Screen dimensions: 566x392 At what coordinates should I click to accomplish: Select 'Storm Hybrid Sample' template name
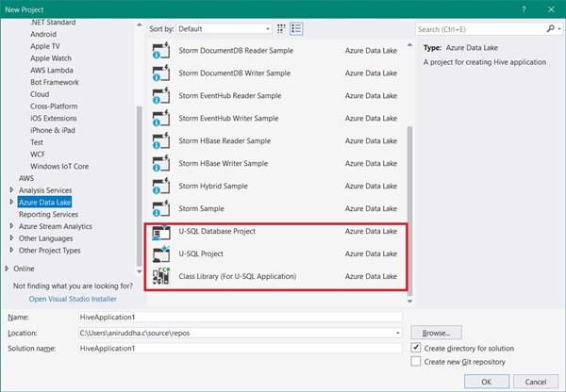click(213, 186)
